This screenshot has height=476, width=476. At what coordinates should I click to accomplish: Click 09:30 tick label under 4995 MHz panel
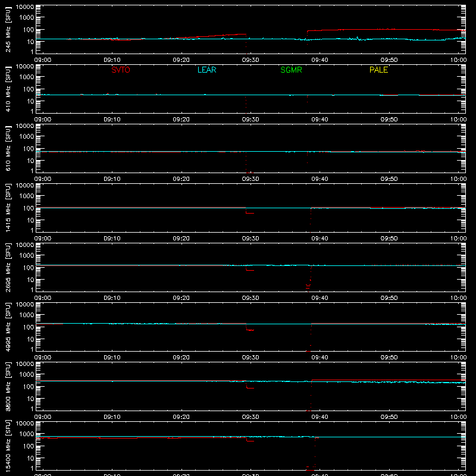click(x=250, y=358)
